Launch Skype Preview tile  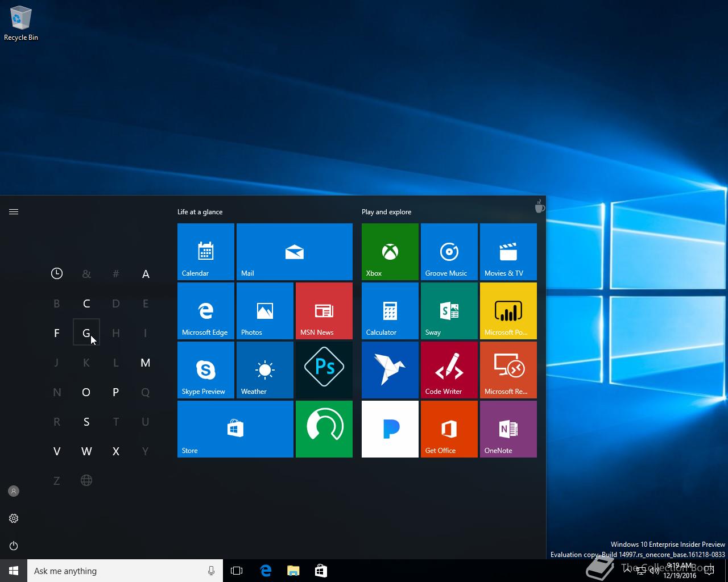(x=206, y=370)
